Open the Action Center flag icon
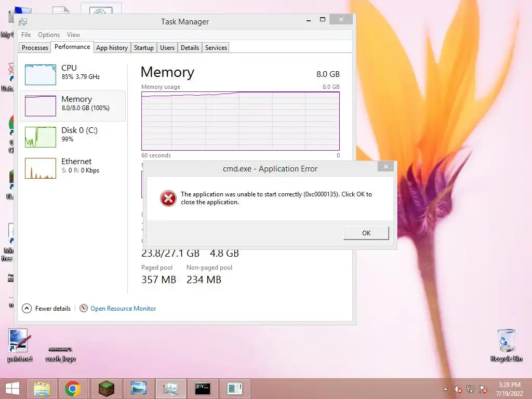The image size is (532, 399). [483, 389]
